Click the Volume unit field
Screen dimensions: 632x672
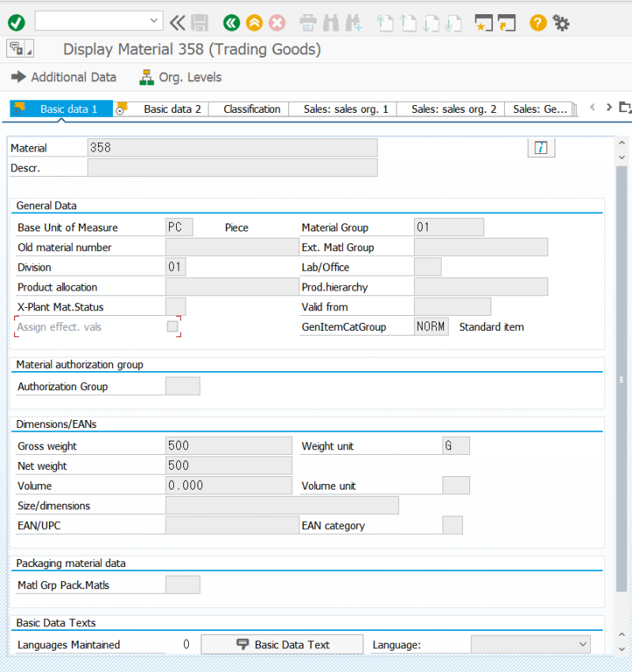[x=456, y=485]
